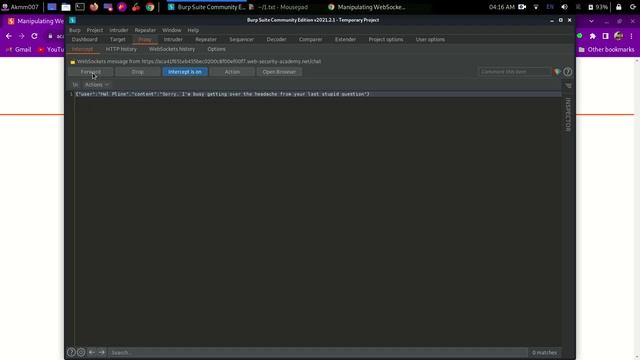Open the Help menu
Image resolution: width=640 pixels, height=360 pixels.
[x=193, y=30]
